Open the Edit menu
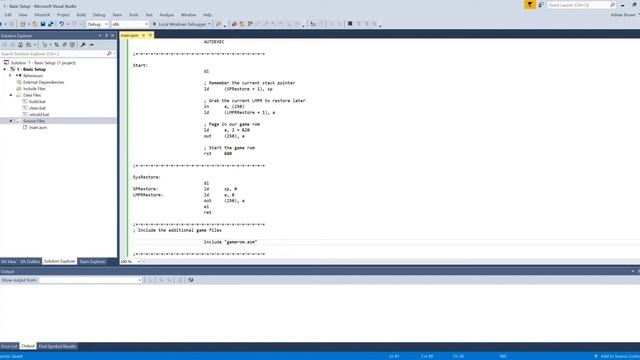The height and width of the screenshot is (360, 640). [x=8, y=15]
